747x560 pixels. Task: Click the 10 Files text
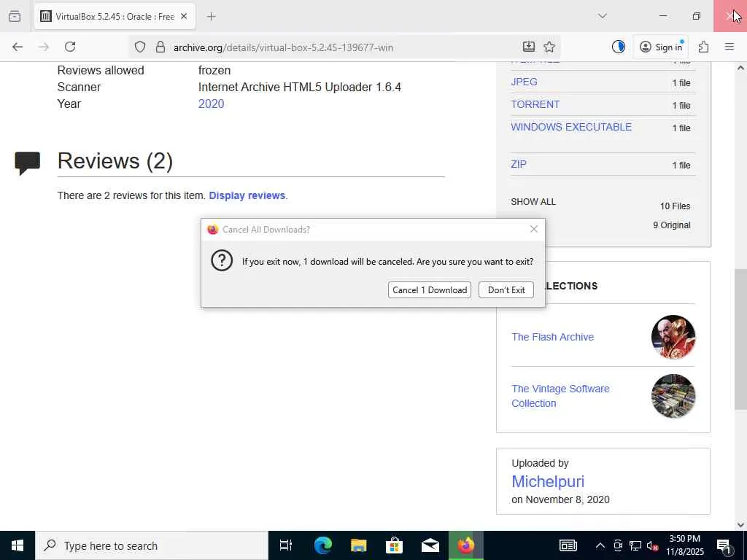675,206
